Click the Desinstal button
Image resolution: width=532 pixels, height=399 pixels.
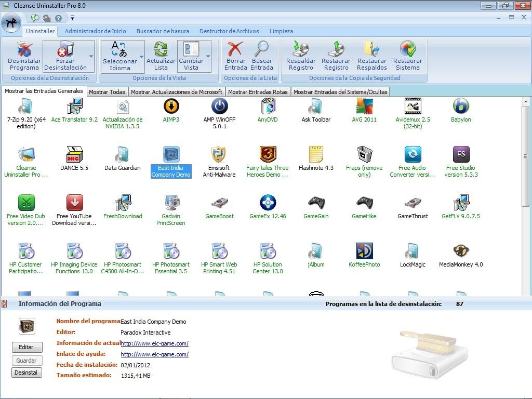tap(26, 373)
